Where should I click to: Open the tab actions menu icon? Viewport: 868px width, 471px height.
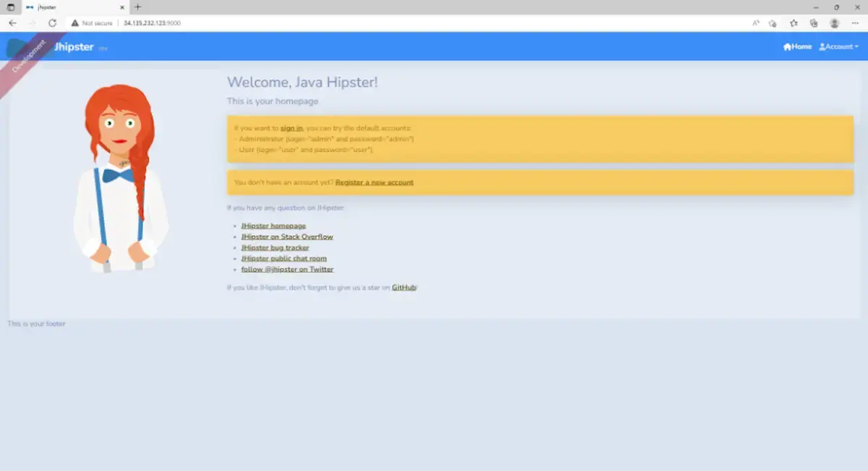click(x=10, y=7)
